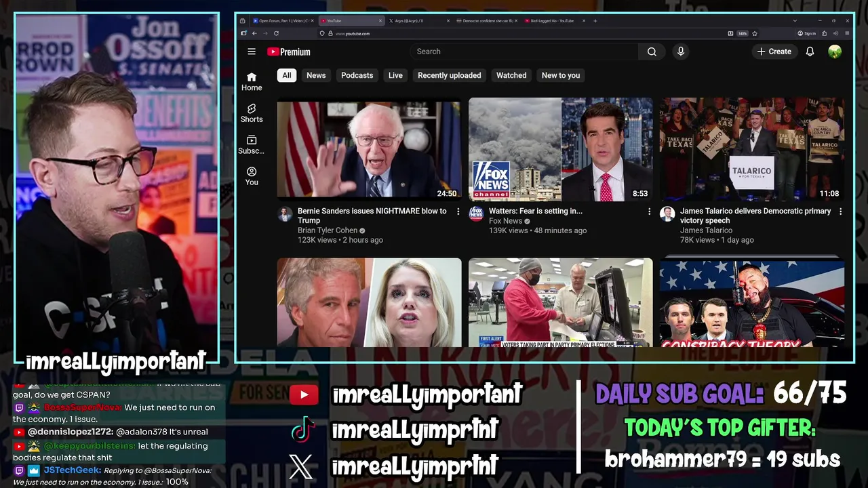Play the Epstein and Bondi thumbnail
The height and width of the screenshot is (488, 868).
click(369, 302)
